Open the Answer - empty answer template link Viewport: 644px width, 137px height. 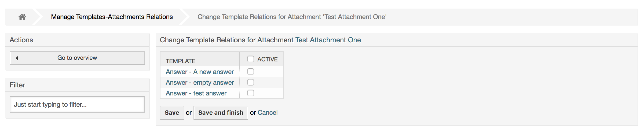200,83
